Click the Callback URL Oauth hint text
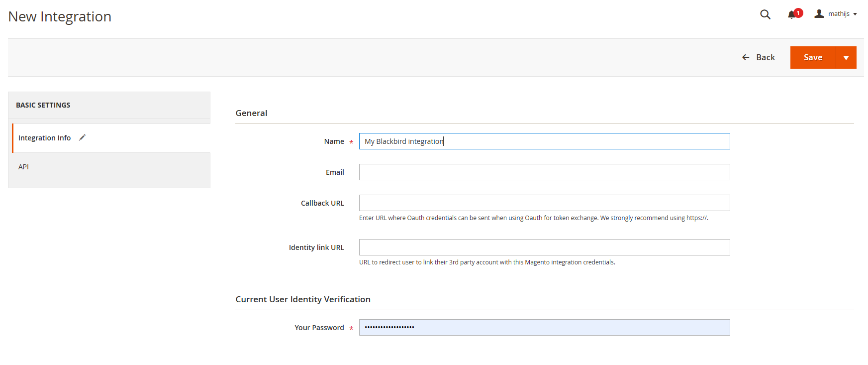Viewport: 868px width, 365px height. tap(533, 218)
